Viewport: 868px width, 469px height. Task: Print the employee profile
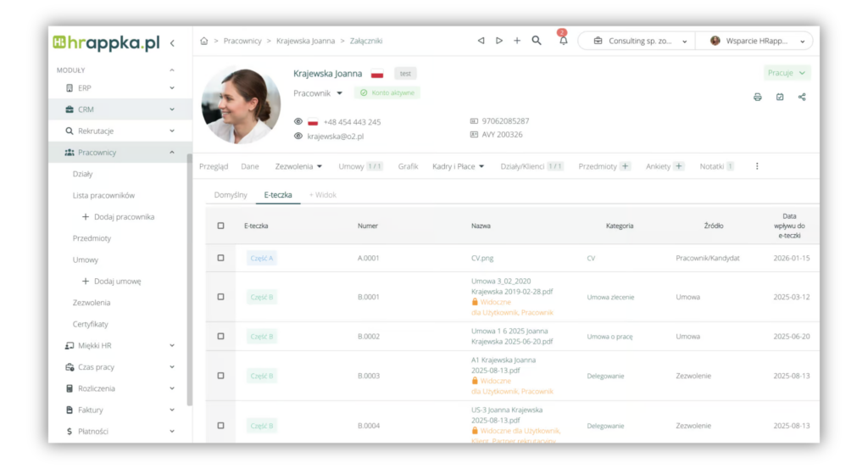[757, 97]
